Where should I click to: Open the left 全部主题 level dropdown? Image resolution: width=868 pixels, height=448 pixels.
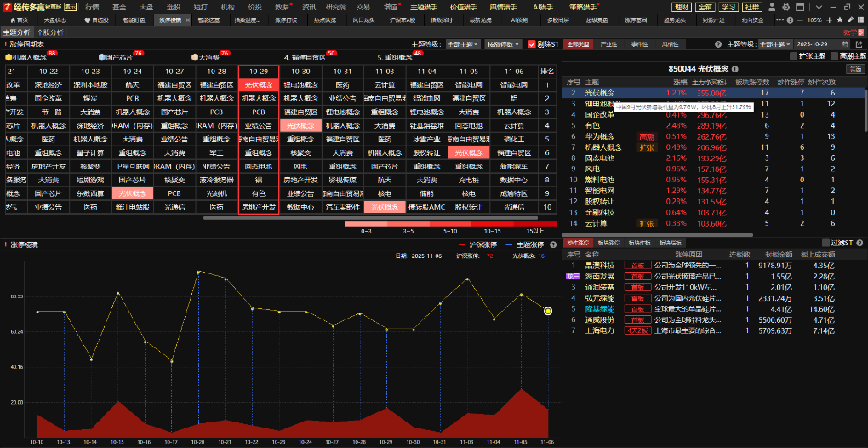click(464, 43)
